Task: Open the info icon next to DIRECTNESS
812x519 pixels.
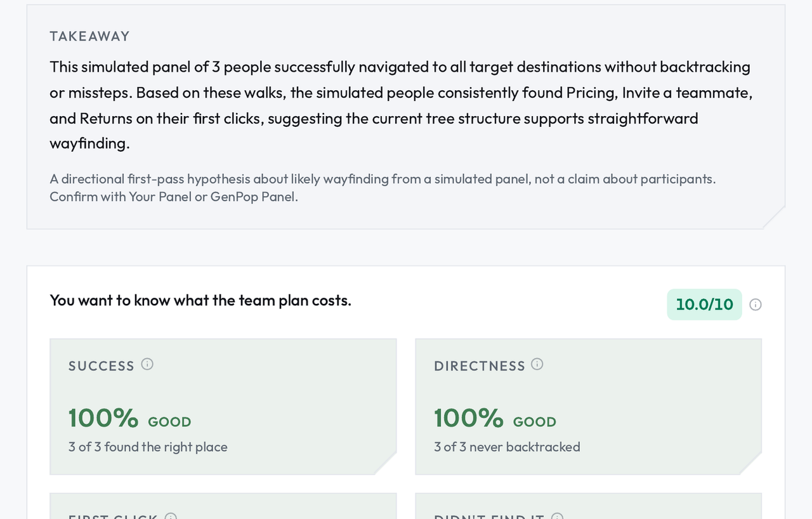Action: coord(537,364)
